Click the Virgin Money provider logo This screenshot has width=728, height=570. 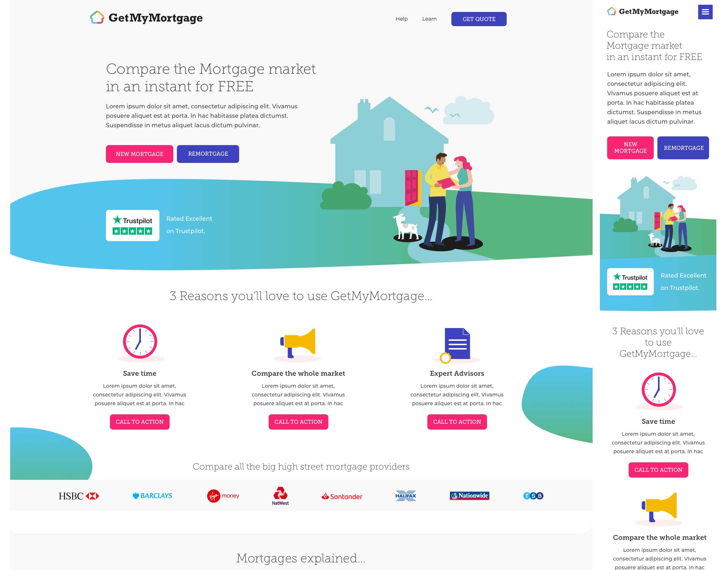pos(223,495)
